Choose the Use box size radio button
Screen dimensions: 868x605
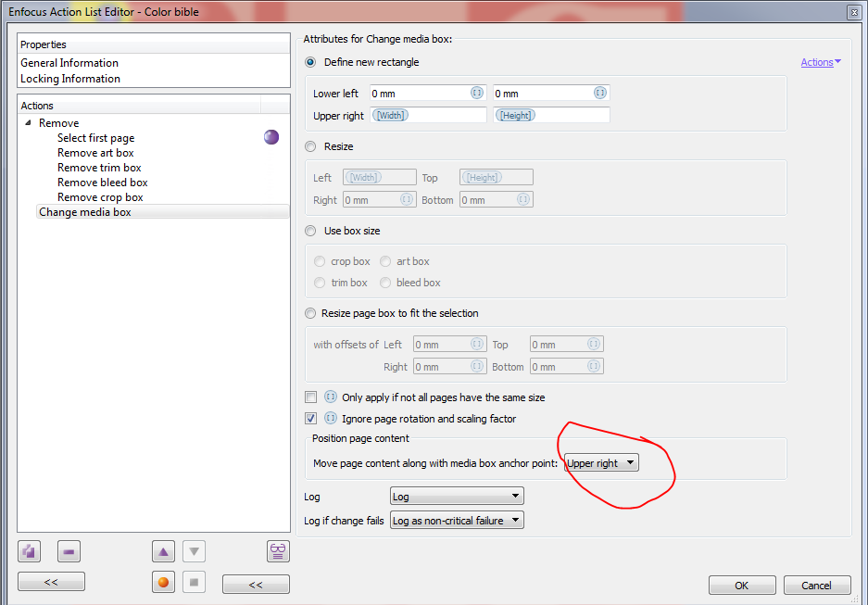[310, 231]
